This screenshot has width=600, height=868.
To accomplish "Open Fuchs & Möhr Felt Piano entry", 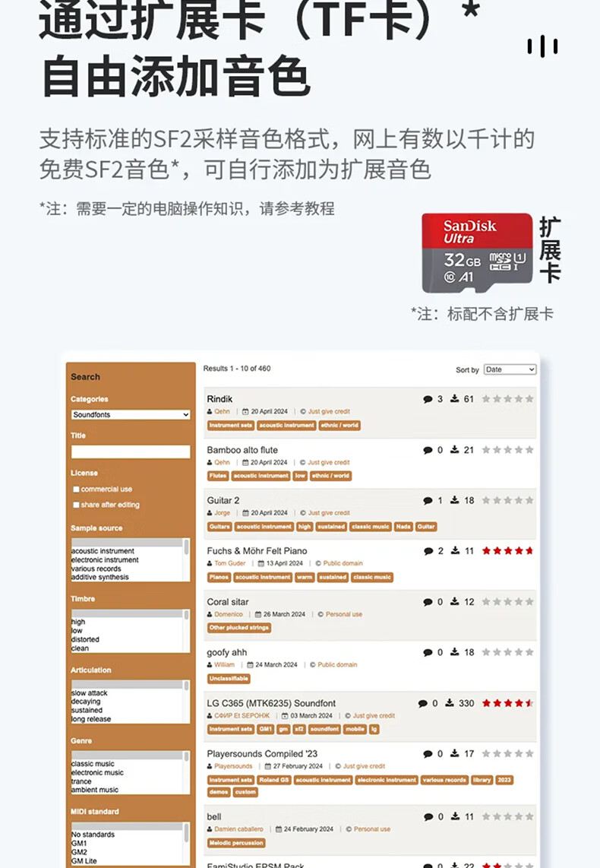I will [x=257, y=551].
